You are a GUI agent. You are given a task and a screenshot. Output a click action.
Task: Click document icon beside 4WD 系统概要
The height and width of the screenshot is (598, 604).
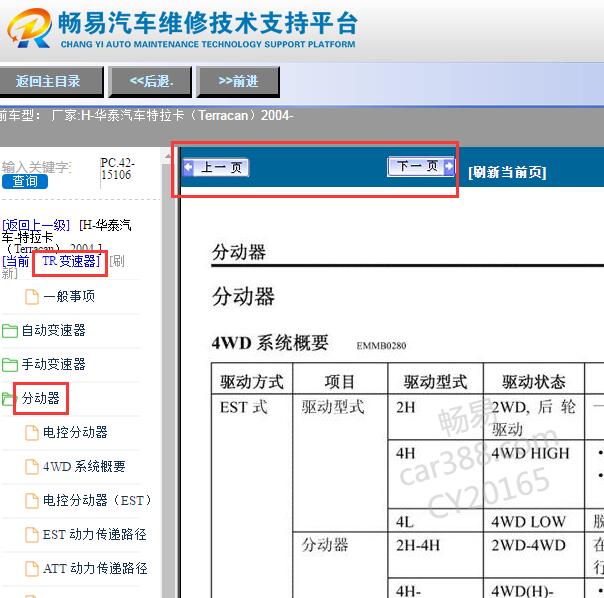click(x=32, y=467)
